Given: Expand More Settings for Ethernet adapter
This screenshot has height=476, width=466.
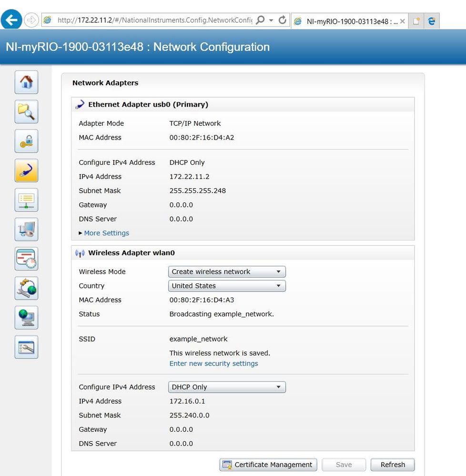Looking at the screenshot, I should point(106,233).
